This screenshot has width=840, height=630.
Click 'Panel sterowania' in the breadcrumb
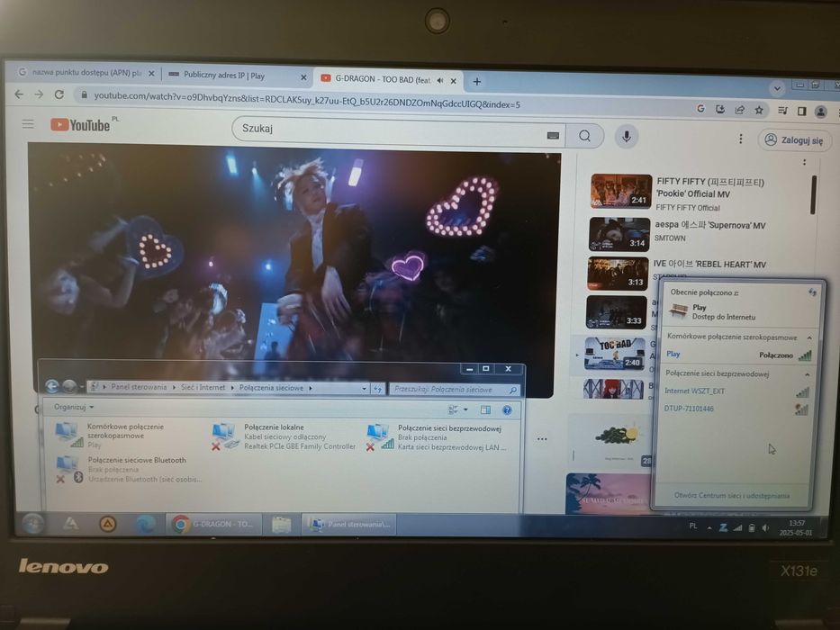pos(139,387)
